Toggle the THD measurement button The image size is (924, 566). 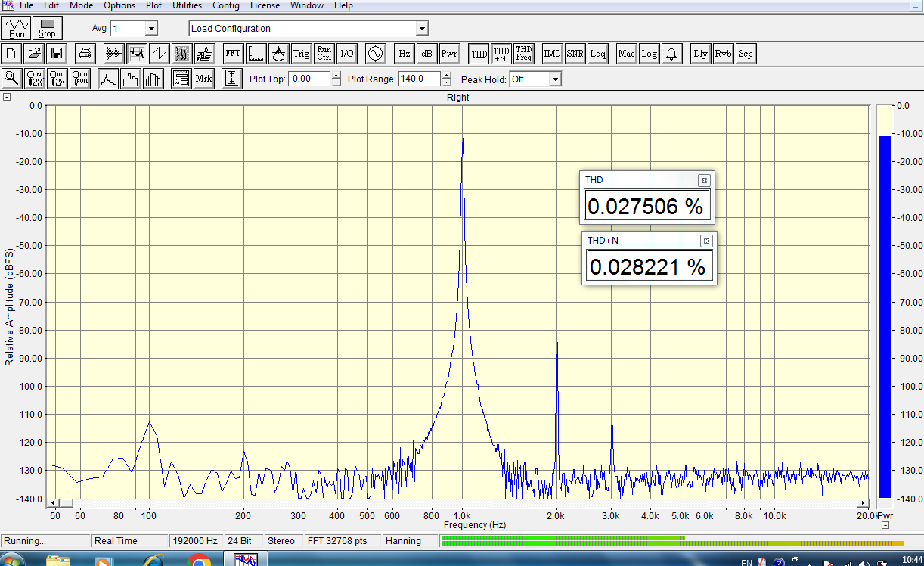(479, 54)
